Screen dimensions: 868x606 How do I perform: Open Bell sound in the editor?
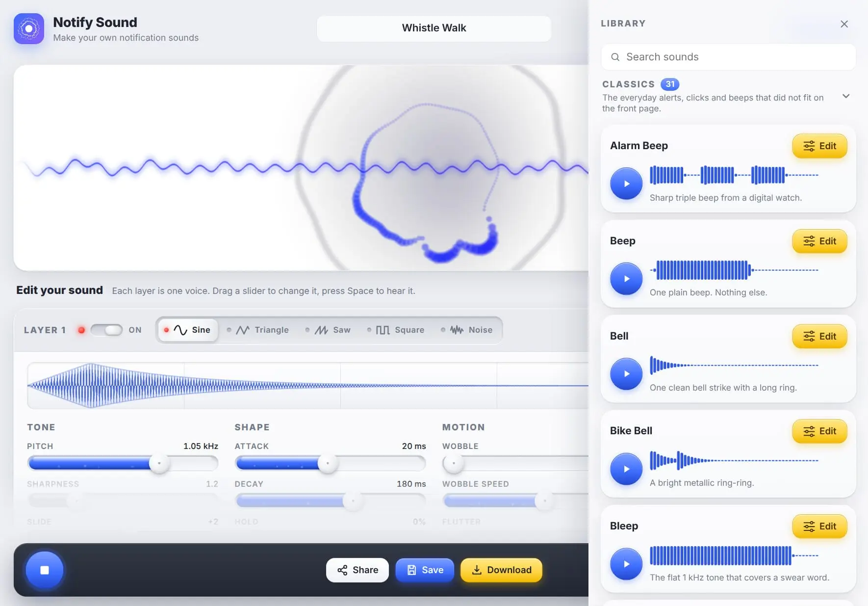tap(819, 336)
